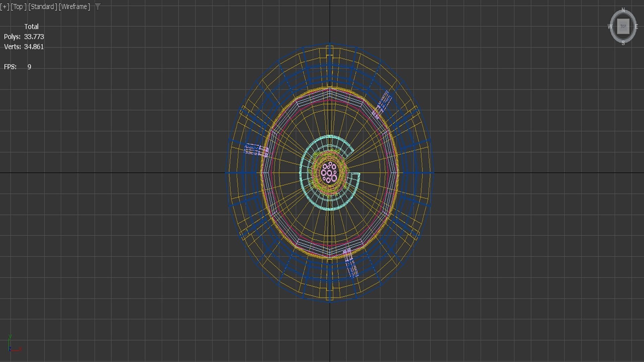Click the viewport filter funnel icon

(98, 6)
